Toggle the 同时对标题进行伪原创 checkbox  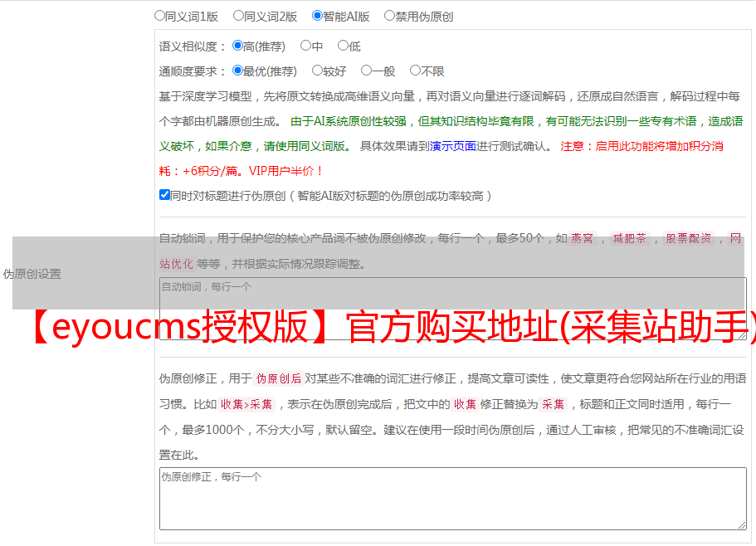click(164, 195)
